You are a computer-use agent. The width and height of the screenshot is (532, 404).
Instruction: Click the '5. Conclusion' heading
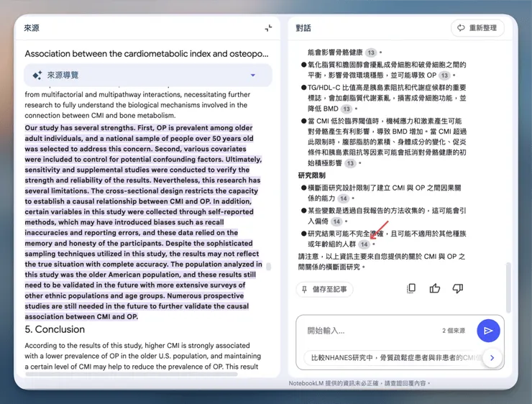pos(55,329)
